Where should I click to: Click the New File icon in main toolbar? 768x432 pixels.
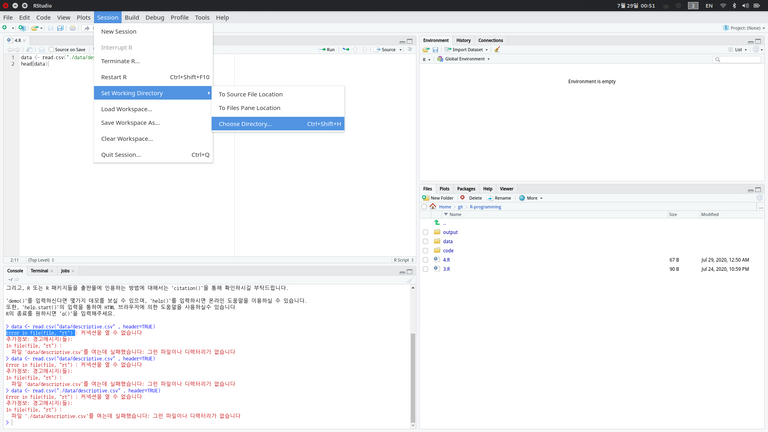(5, 28)
